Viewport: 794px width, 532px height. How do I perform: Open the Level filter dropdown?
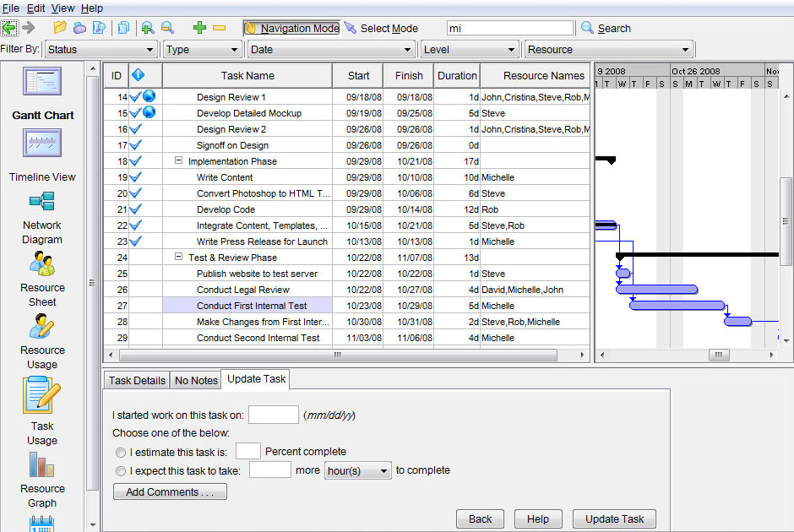pyautogui.click(x=470, y=50)
